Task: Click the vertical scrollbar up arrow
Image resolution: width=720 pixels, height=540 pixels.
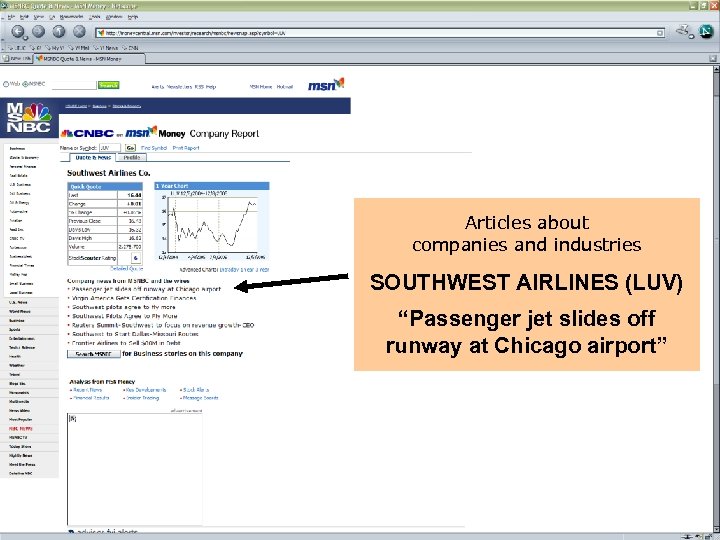Action: [716, 69]
